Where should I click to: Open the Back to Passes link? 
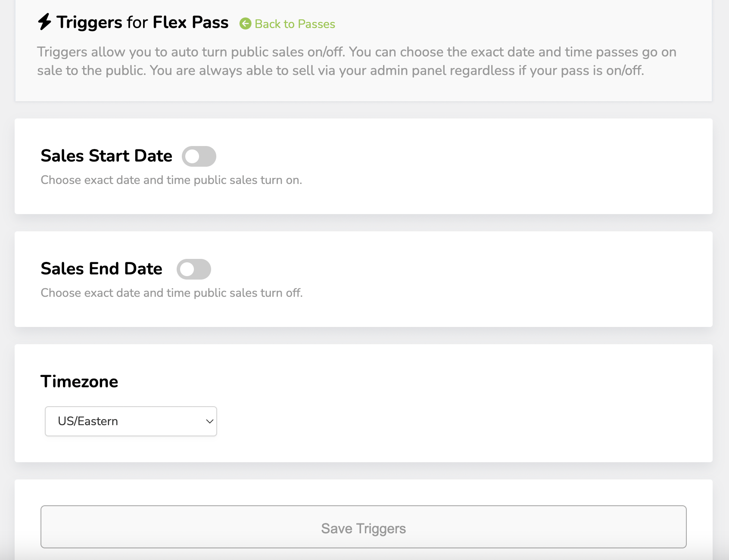[295, 24]
